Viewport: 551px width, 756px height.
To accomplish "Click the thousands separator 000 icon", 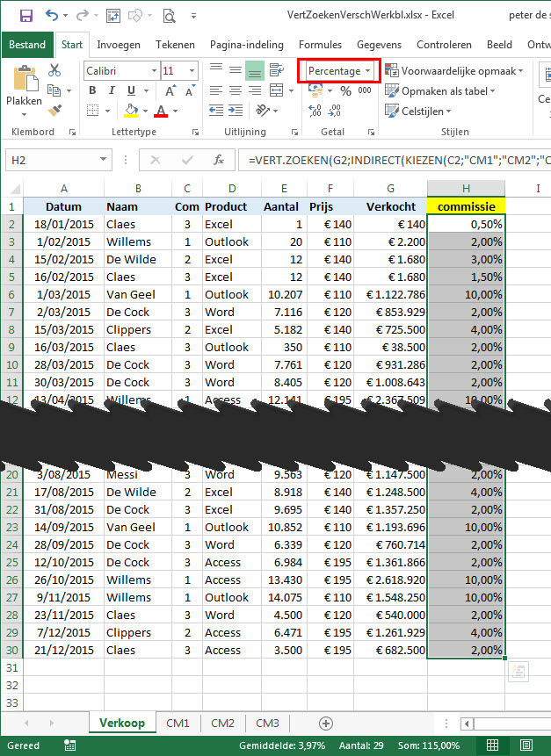I will pyautogui.click(x=365, y=90).
